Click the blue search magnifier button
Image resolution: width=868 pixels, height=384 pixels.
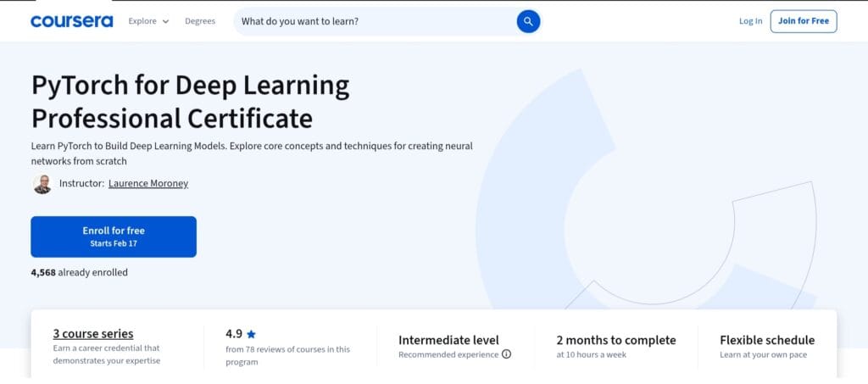click(528, 21)
